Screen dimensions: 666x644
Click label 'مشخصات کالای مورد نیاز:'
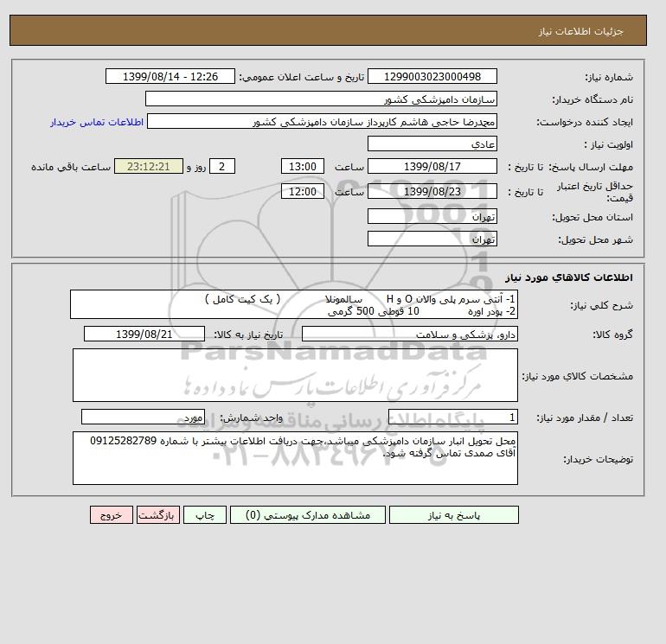click(578, 376)
